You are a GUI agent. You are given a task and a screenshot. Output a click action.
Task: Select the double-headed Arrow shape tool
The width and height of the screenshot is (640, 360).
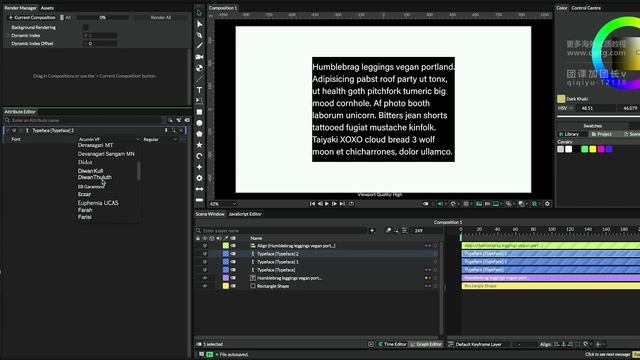(199, 189)
